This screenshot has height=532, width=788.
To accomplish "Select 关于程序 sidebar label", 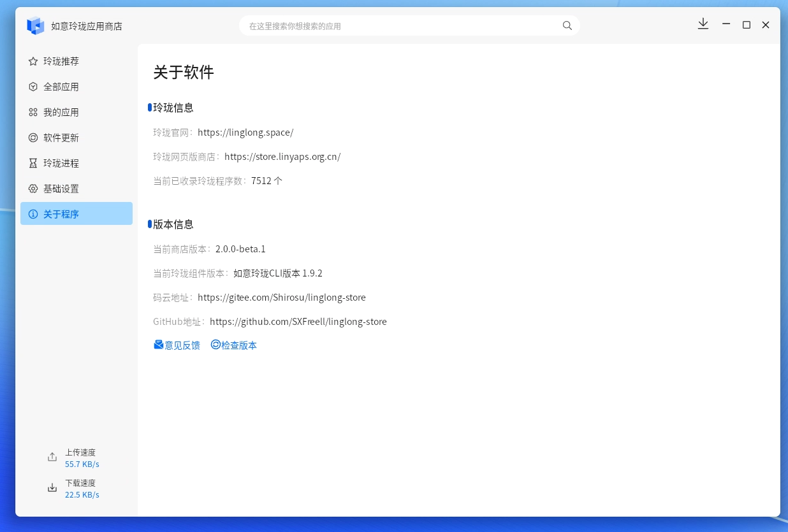I will [61, 214].
